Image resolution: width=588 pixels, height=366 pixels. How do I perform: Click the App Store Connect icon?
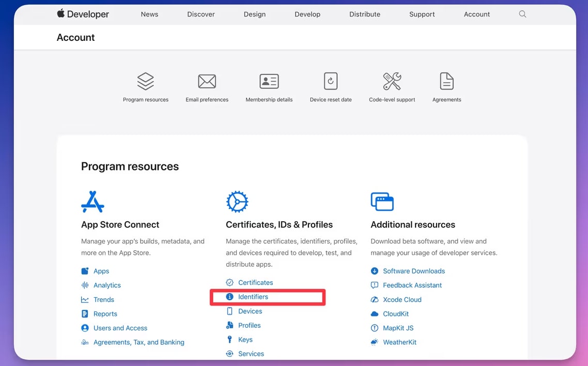pos(93,202)
